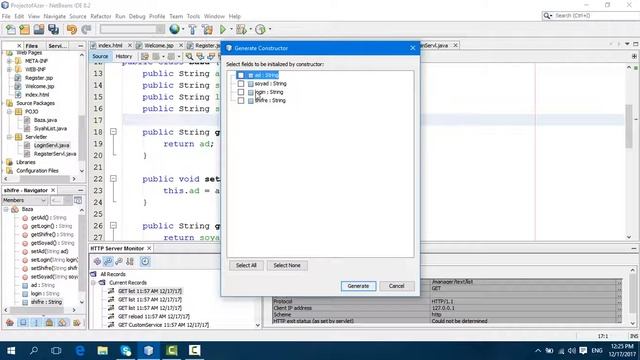Click the Navigator show inherited members icon

(10, 323)
